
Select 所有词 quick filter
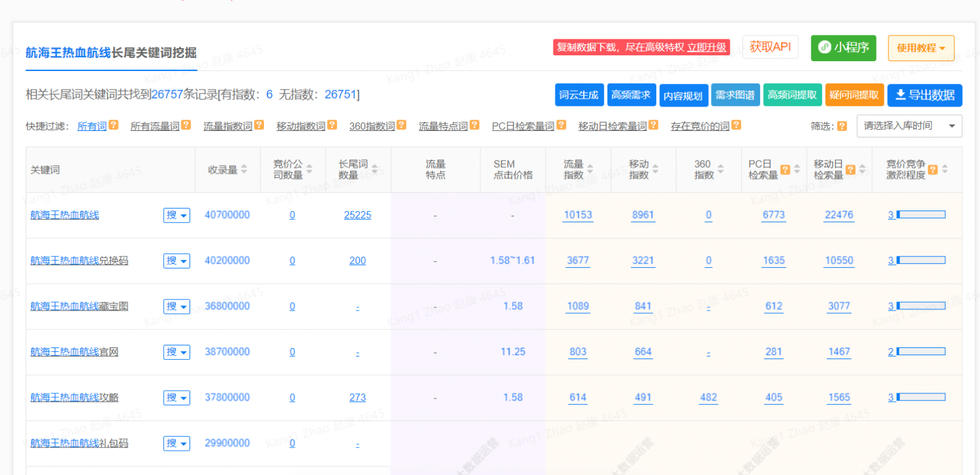92,126
